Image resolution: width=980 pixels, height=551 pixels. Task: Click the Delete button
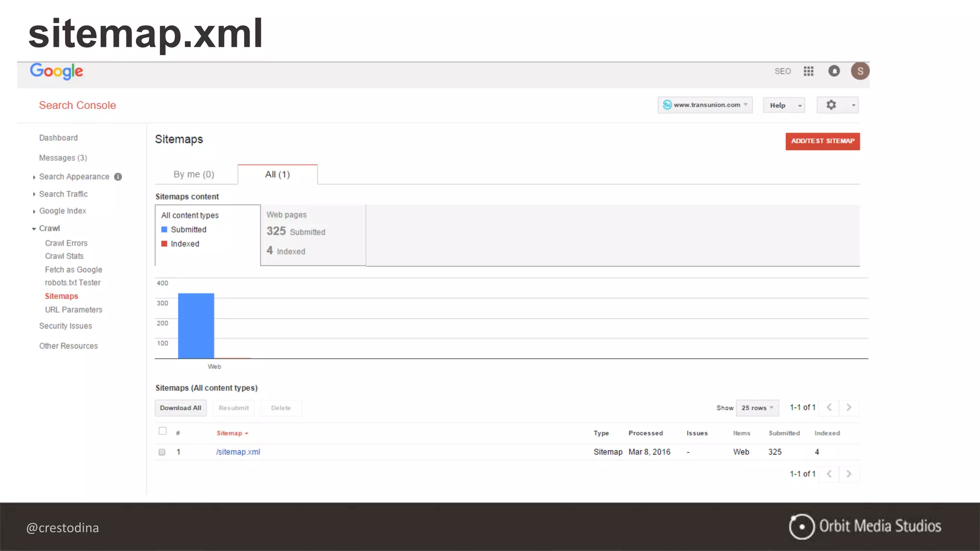pyautogui.click(x=281, y=408)
